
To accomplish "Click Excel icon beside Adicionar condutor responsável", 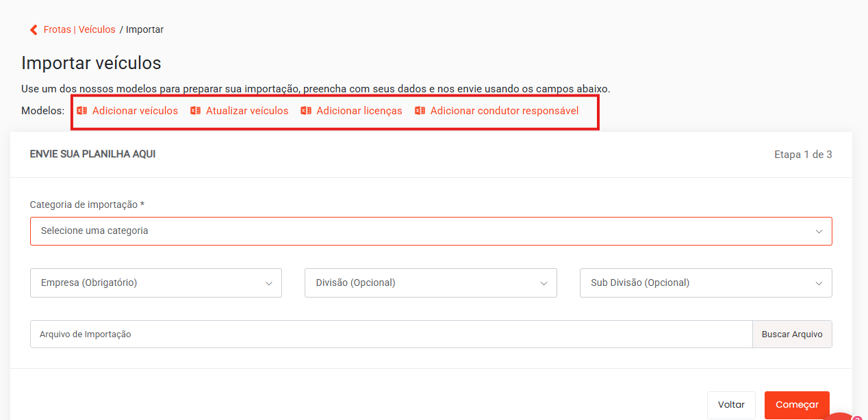I will coord(420,111).
